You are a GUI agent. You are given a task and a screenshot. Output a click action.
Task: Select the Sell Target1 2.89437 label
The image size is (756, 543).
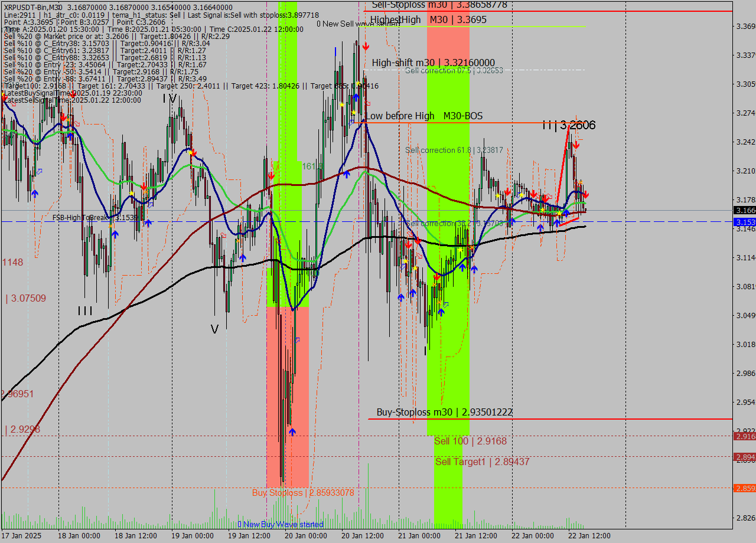point(483,462)
